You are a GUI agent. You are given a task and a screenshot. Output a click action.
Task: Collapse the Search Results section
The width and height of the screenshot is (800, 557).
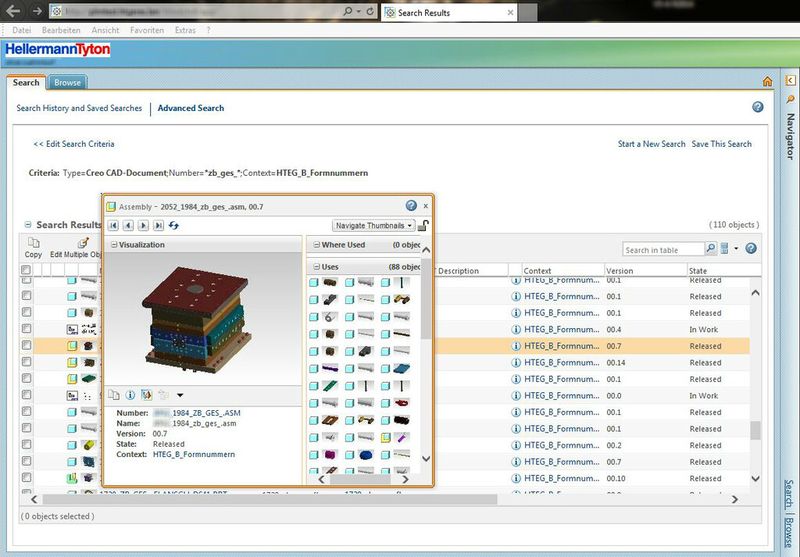coord(28,224)
